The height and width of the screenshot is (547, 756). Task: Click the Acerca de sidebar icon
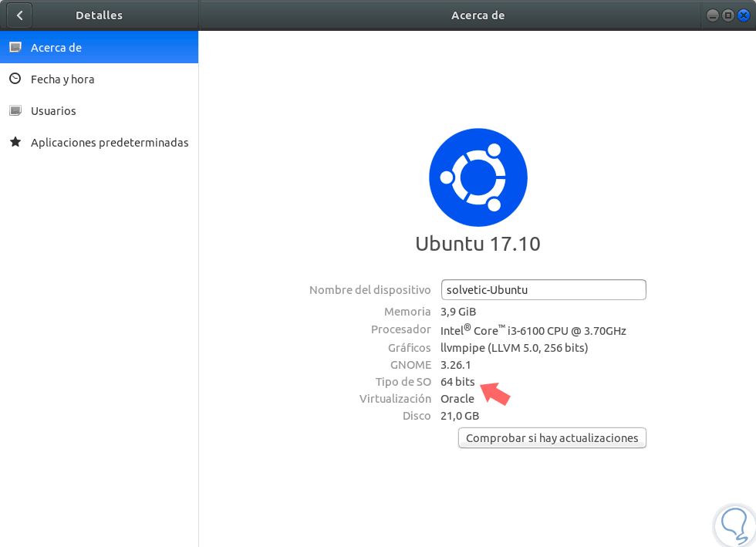click(x=15, y=47)
